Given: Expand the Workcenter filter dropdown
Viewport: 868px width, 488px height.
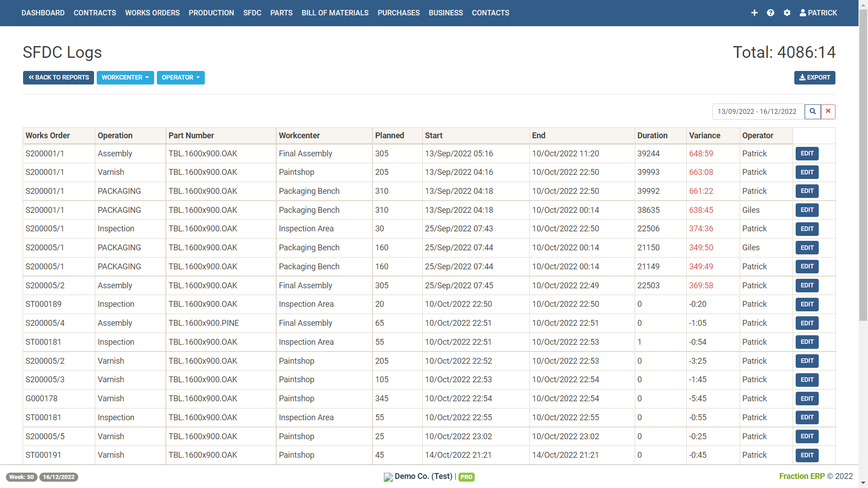Looking at the screenshot, I should (x=125, y=78).
